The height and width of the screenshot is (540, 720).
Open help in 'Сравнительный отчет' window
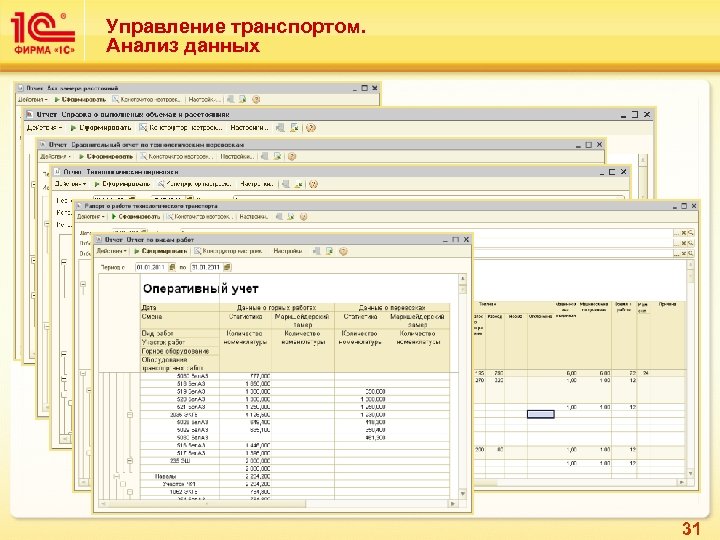click(292, 157)
